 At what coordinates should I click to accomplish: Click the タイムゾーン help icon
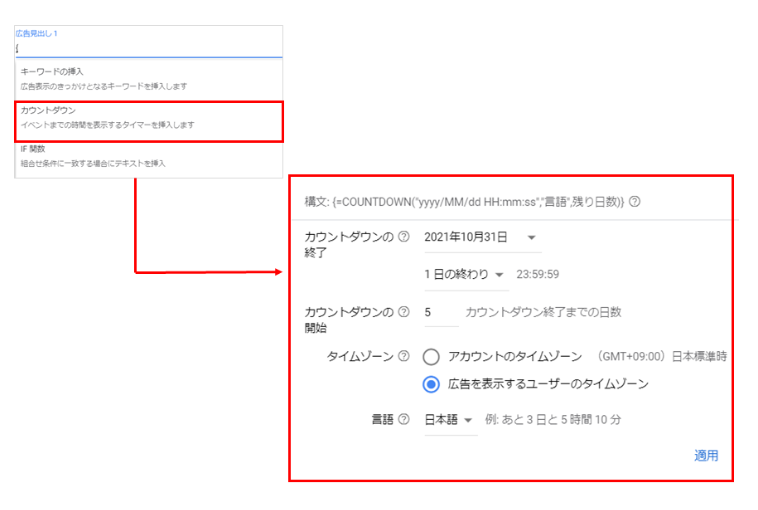coord(404,356)
